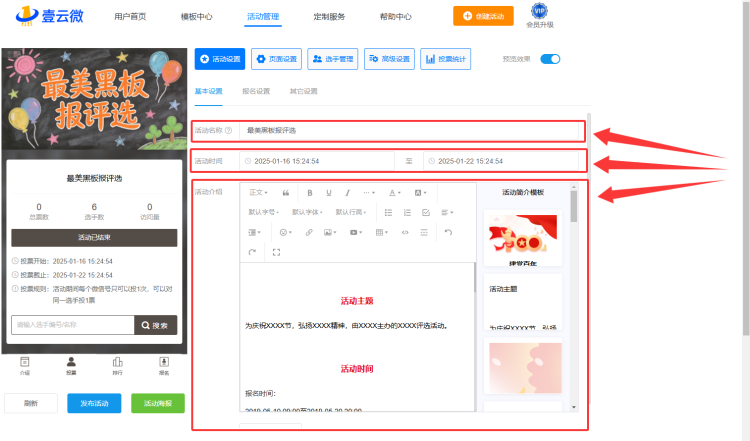Open 活动管理 in top navigation

coord(263,17)
